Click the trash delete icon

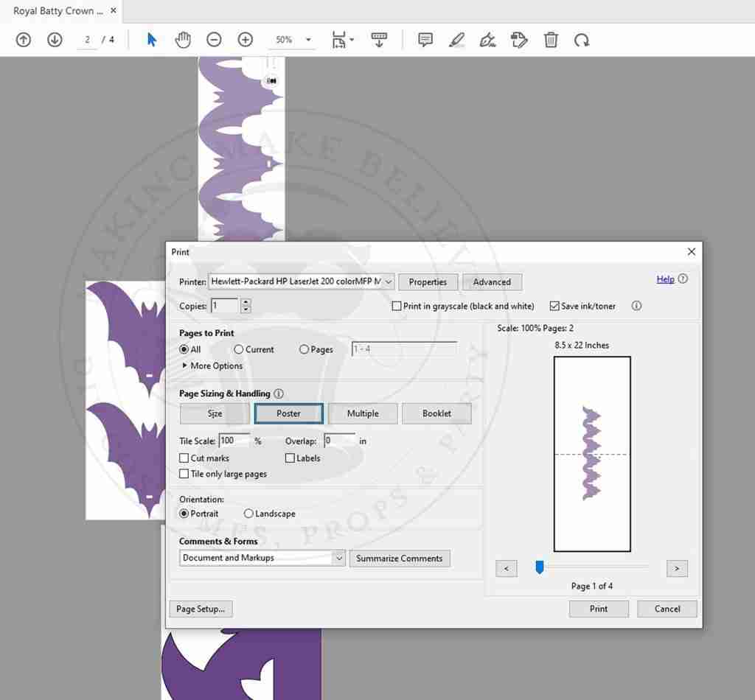tap(551, 40)
